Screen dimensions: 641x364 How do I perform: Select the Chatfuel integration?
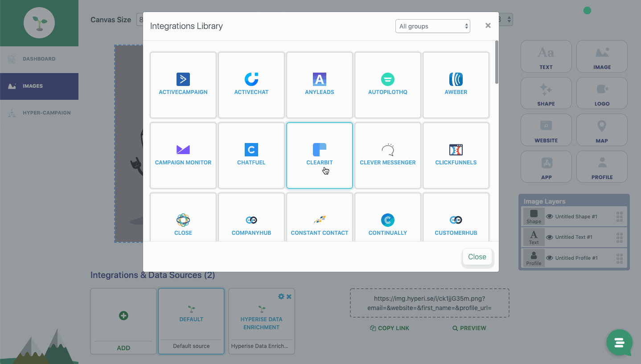click(251, 155)
